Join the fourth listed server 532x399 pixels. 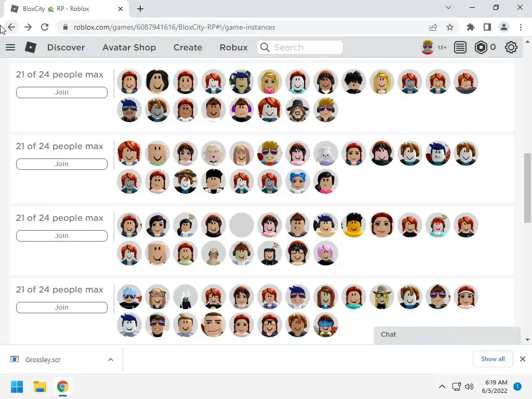(62, 307)
